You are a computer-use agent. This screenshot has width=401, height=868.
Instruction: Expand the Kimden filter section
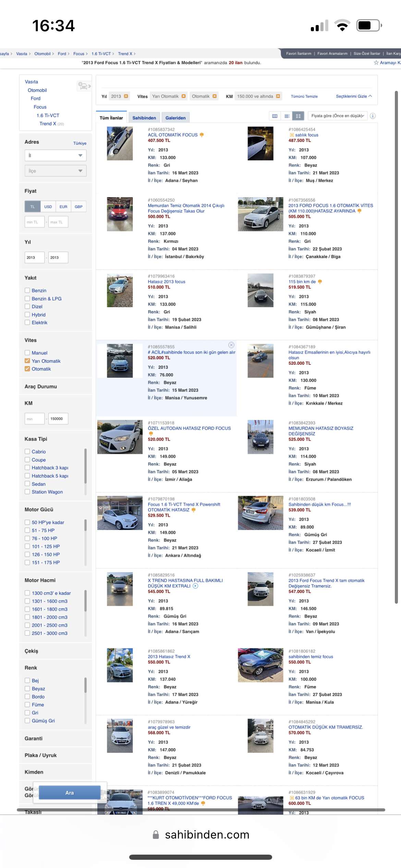34,772
